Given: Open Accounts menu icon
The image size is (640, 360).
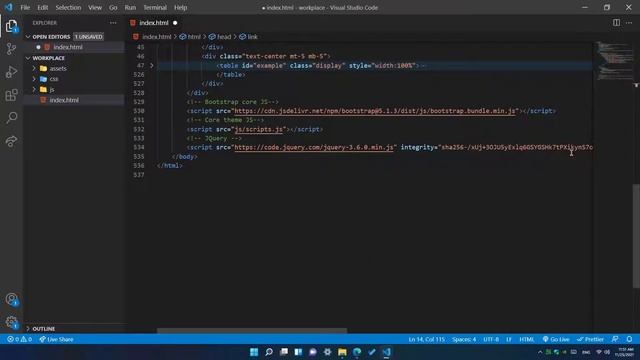Looking at the screenshot, I should pos(11,300).
